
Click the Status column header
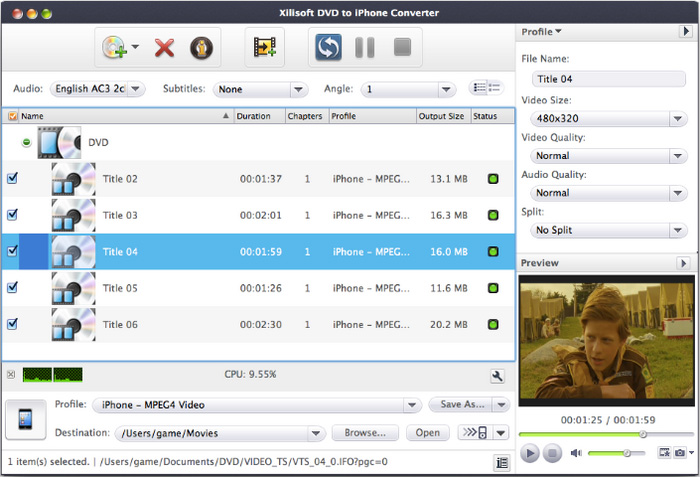point(493,116)
